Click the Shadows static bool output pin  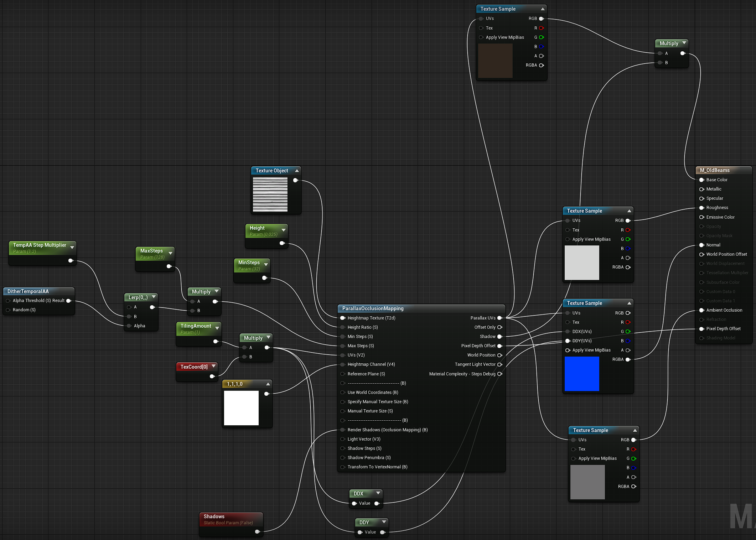[x=257, y=532]
